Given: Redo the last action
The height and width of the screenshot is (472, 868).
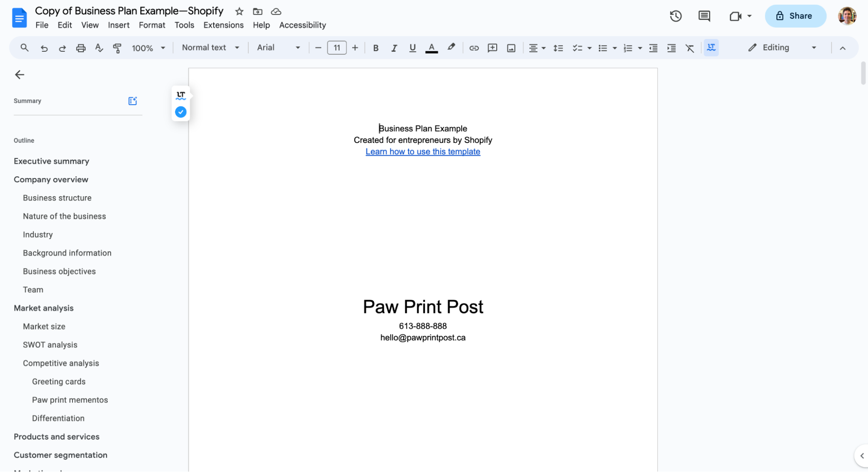Looking at the screenshot, I should pos(62,48).
